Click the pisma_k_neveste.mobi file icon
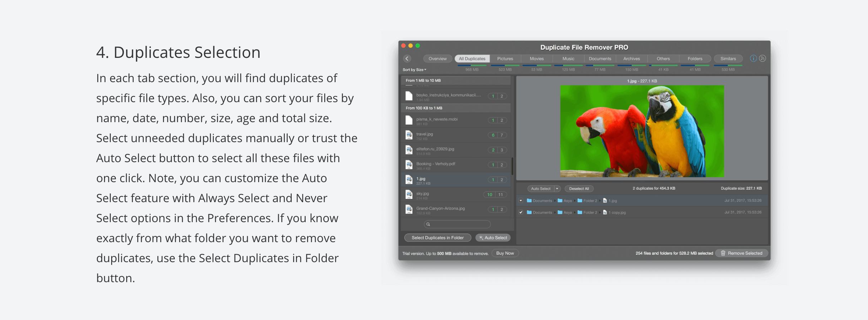 click(x=409, y=120)
